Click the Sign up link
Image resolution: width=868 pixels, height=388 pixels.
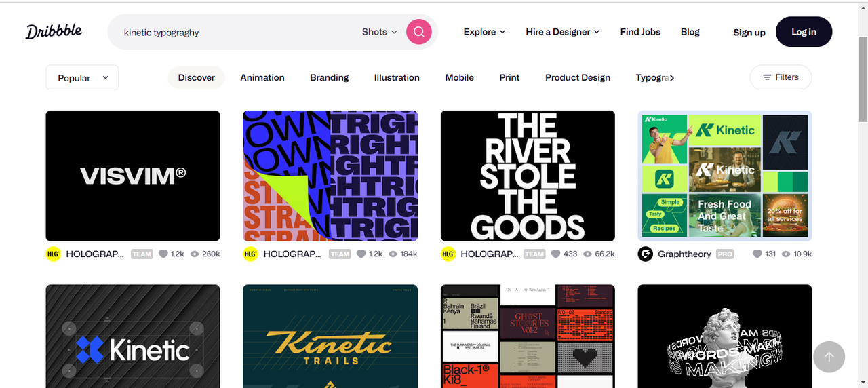(749, 33)
